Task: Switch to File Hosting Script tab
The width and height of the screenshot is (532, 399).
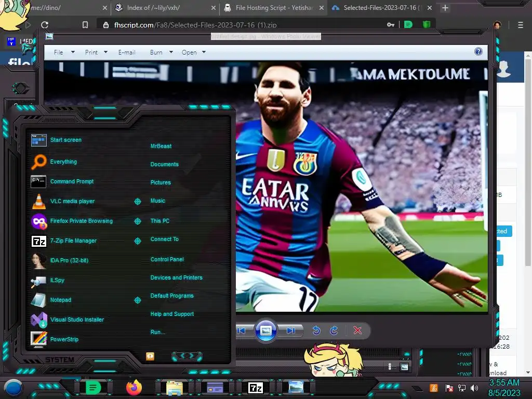Action: [273, 8]
